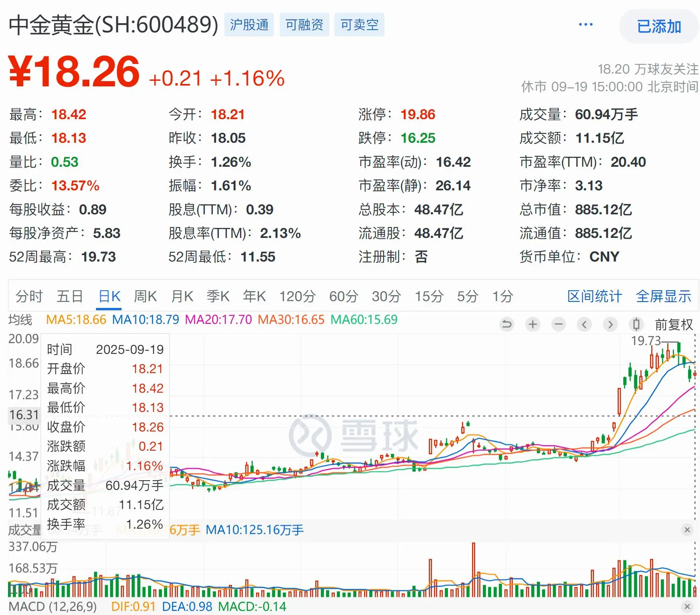Toggle the 可融资 badge
Screen dimensions: 700x615
(x=304, y=24)
